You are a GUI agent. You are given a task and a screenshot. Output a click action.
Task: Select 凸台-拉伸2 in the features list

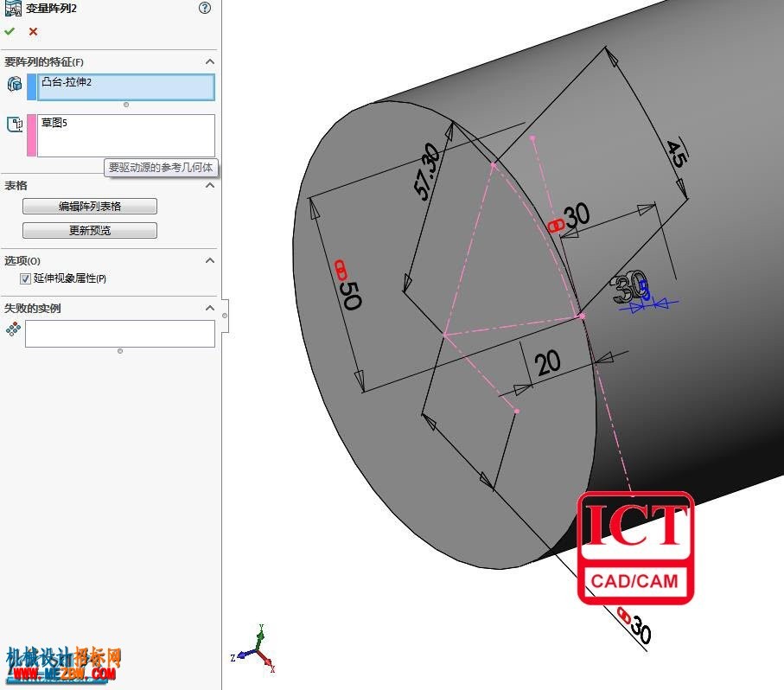pyautogui.click(x=67, y=82)
